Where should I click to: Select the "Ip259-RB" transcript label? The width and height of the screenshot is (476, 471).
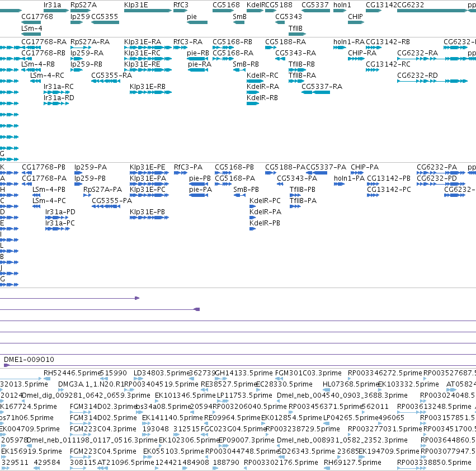click(x=86, y=64)
